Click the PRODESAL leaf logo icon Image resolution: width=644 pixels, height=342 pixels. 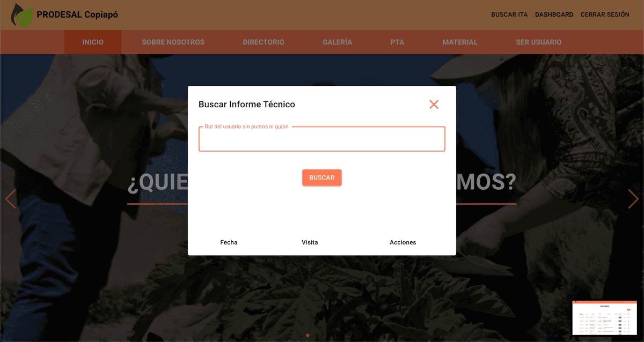[x=22, y=15]
